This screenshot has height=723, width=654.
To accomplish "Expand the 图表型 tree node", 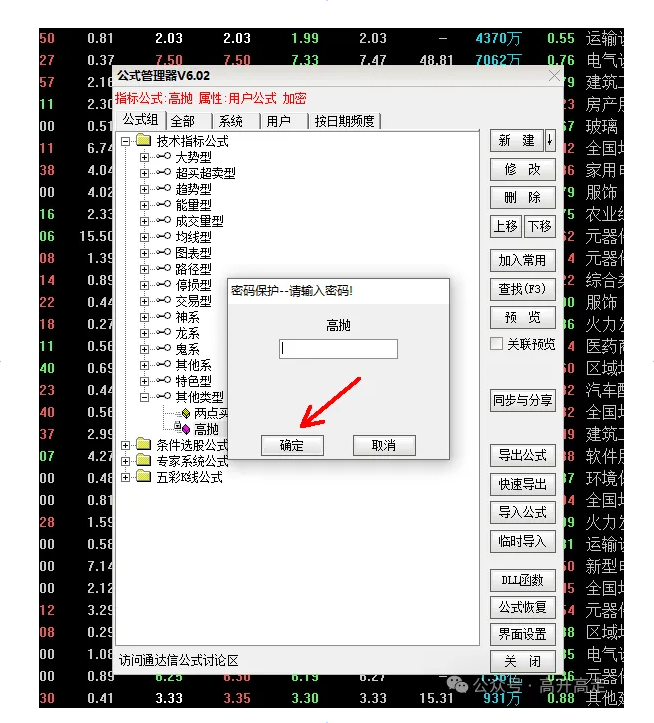I will tap(144, 253).
